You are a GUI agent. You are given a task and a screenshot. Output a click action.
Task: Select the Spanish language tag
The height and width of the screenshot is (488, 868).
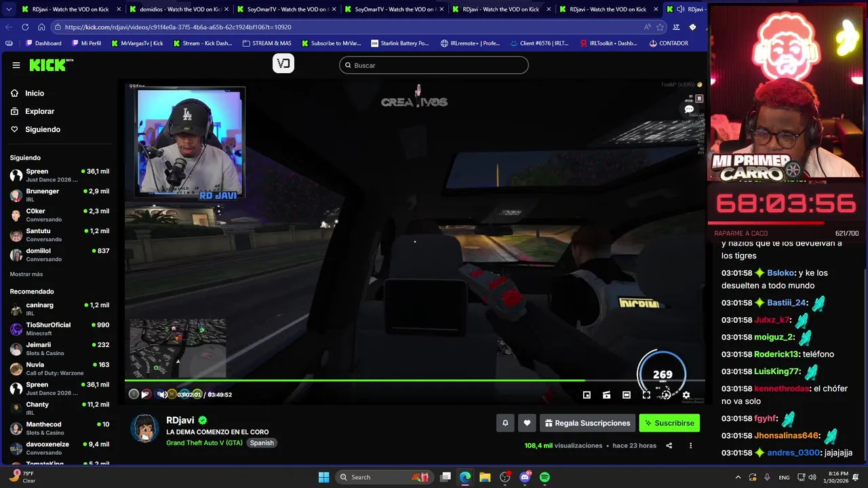[x=262, y=443]
